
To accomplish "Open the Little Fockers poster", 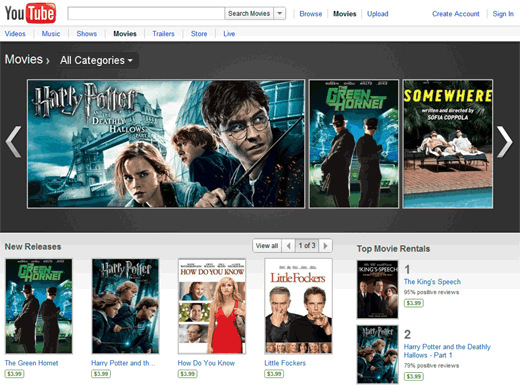I will [298, 306].
